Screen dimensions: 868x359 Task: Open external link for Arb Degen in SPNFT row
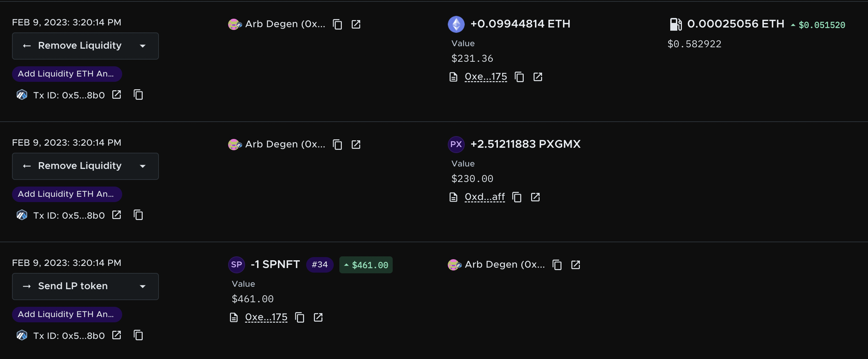coord(576,264)
